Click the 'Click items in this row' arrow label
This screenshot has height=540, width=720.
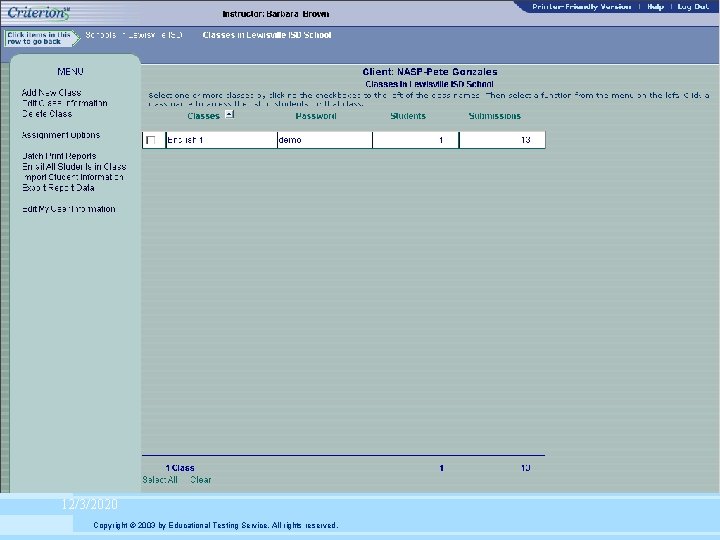(40, 38)
